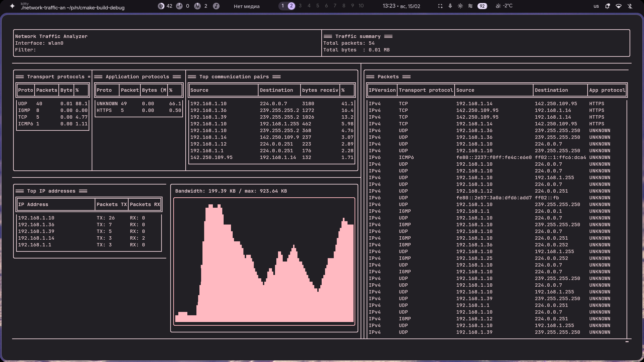This screenshot has width=644, height=362.
Task: Open the brightness sun icon
Action: pos(460,6)
